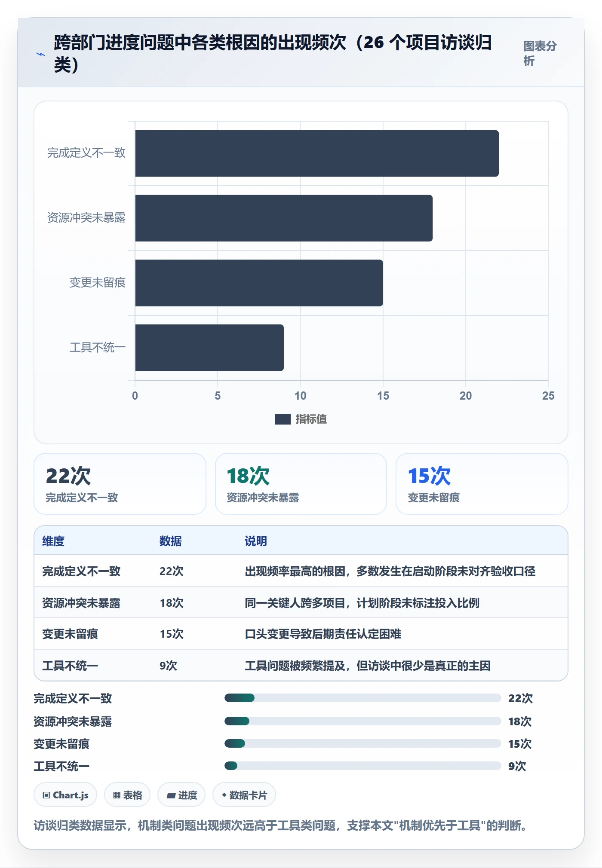Select the table cell 完成定义不一致
The image size is (602, 868).
point(81,571)
